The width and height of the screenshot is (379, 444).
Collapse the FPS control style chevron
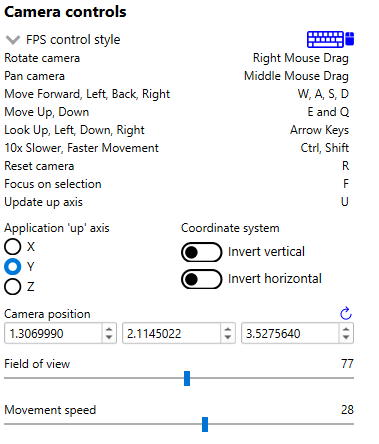13,40
